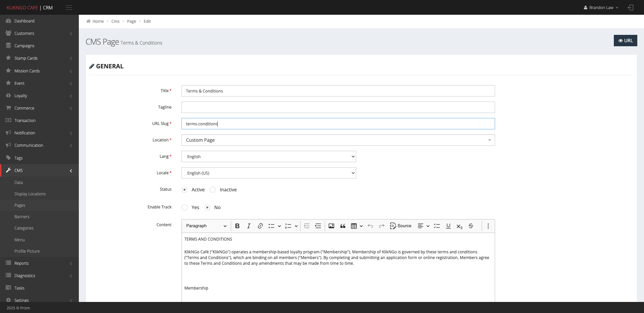Expand numbered list style options arrow
Screen dimensions: 644x313
pyautogui.click(x=296, y=226)
